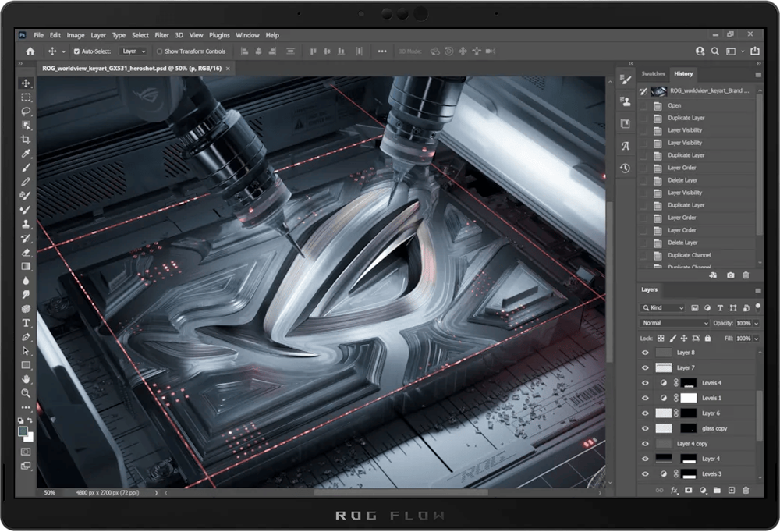Select the History tab
The width and height of the screenshot is (780, 532).
pyautogui.click(x=683, y=73)
